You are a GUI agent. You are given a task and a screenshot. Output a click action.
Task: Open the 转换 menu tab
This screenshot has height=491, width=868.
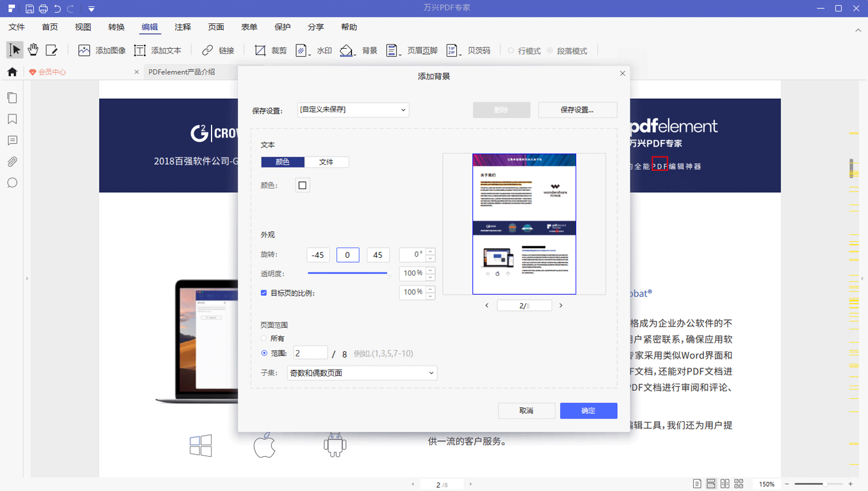[116, 27]
